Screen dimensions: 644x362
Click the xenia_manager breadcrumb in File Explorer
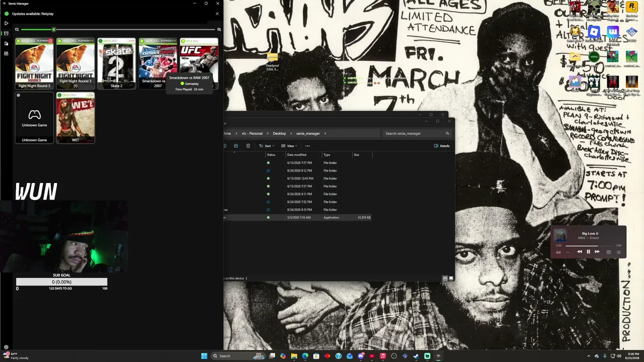click(308, 133)
